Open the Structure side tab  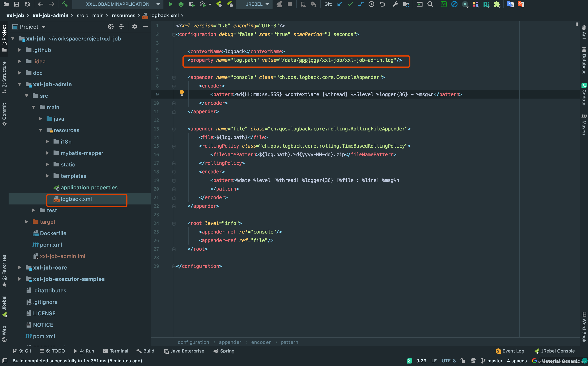[x=4, y=77]
